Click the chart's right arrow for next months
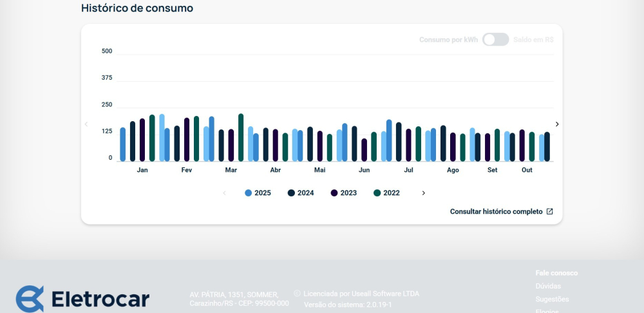644x313 pixels. (557, 124)
